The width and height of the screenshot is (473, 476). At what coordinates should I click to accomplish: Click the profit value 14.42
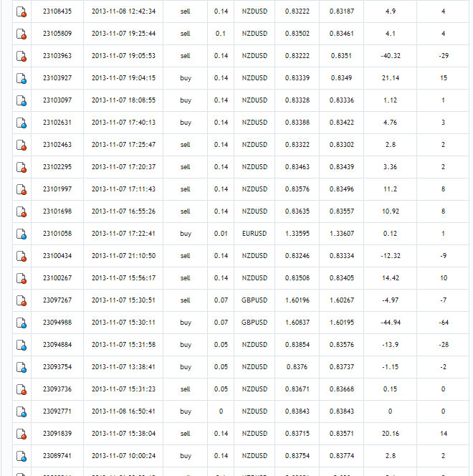(x=391, y=277)
